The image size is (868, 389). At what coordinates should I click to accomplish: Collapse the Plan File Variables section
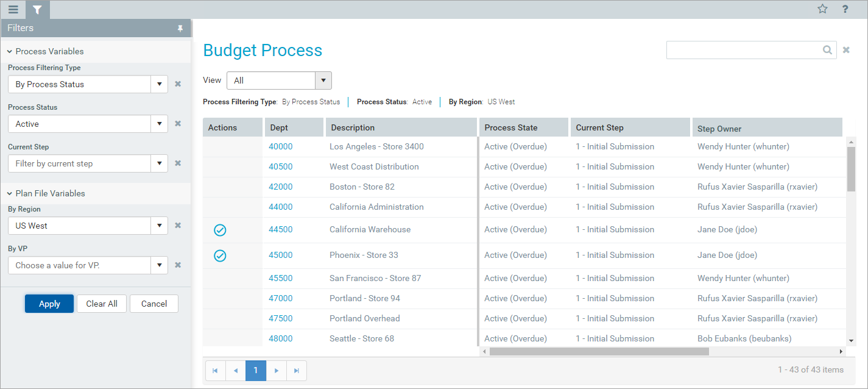click(10, 193)
